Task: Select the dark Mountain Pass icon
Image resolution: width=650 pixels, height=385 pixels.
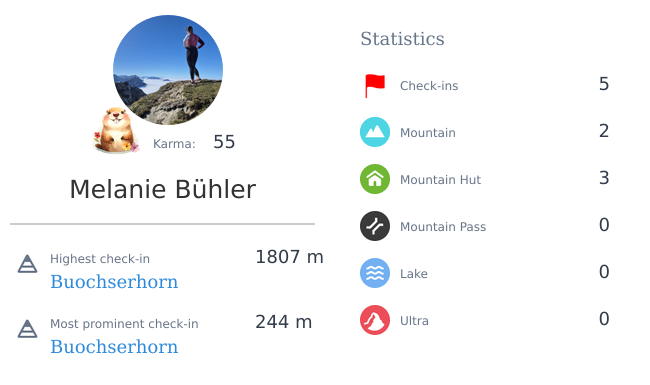Action: [x=375, y=226]
